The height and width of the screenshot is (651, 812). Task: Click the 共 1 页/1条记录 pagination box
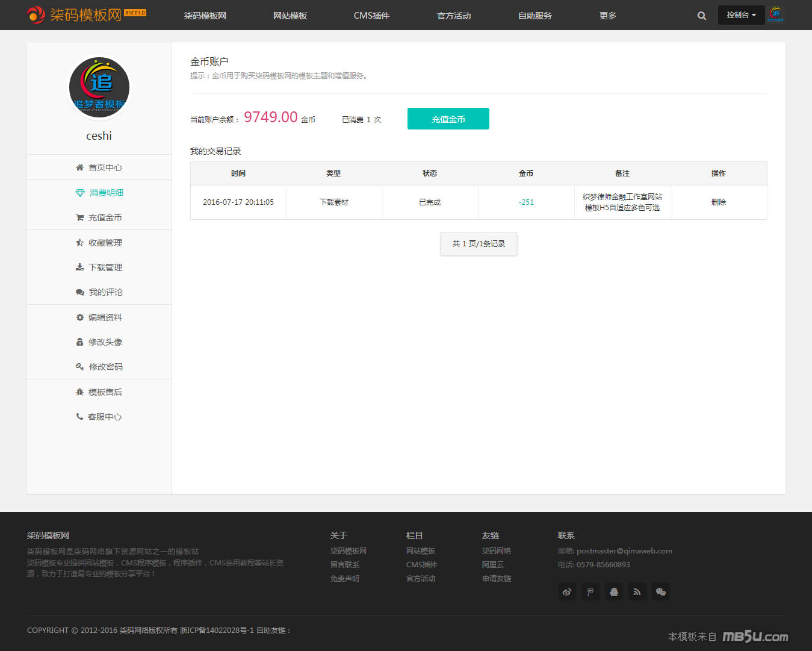tap(479, 244)
